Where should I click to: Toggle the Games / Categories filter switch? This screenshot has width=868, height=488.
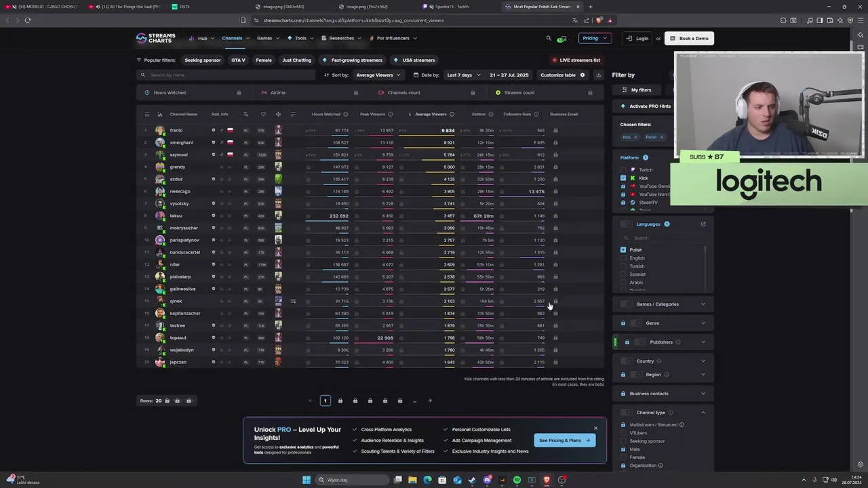[626, 304]
